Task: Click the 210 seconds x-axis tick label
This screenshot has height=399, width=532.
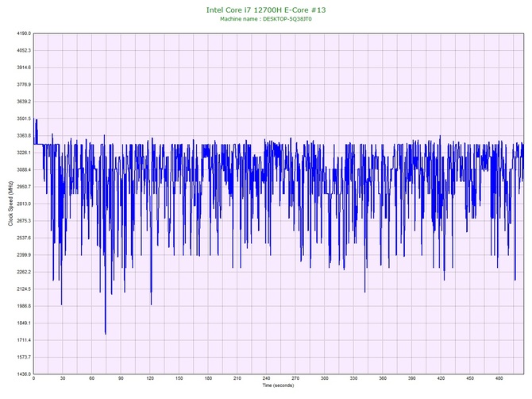Action: 237,378
